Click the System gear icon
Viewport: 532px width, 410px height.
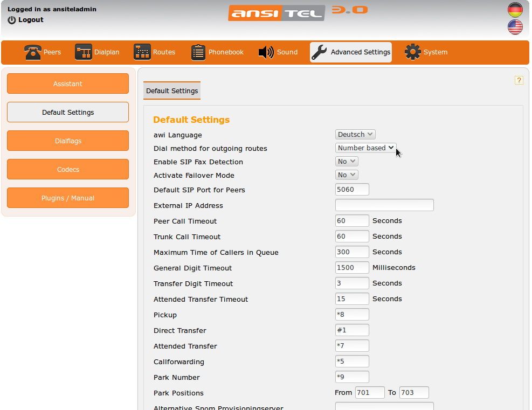(x=413, y=52)
